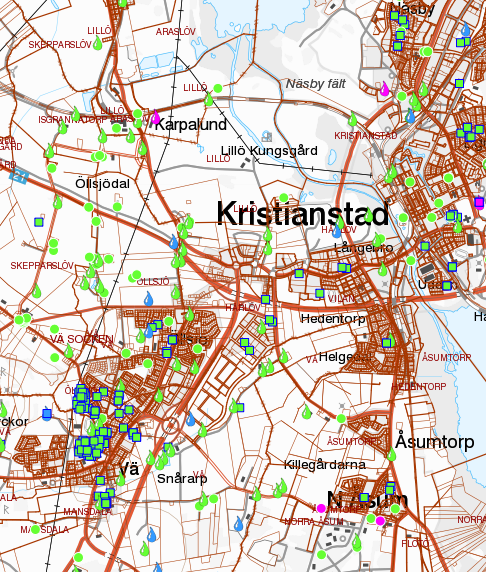Click the blue drop marker near Näsby top-right

coord(466,29)
